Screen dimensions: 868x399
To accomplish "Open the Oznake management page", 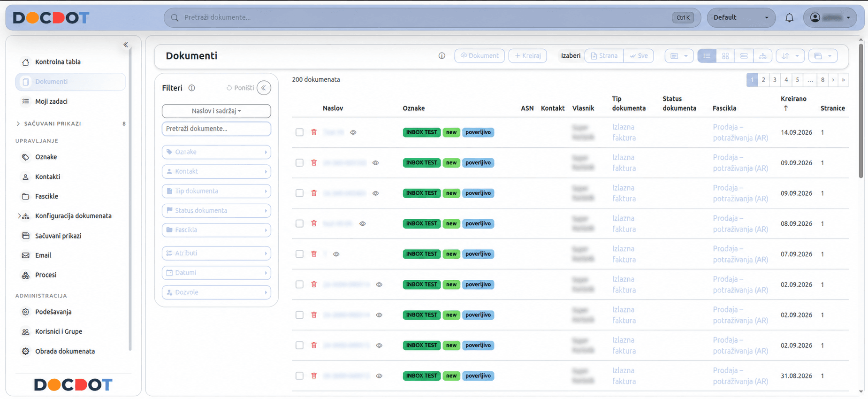I will point(46,157).
